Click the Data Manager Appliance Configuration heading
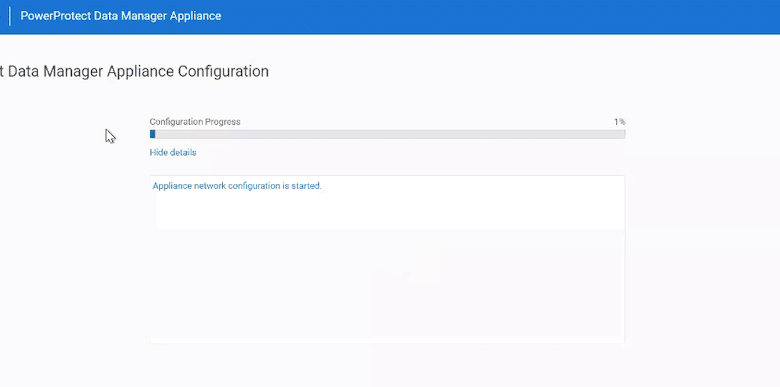Viewport: 780px width, 387px height. [134, 72]
